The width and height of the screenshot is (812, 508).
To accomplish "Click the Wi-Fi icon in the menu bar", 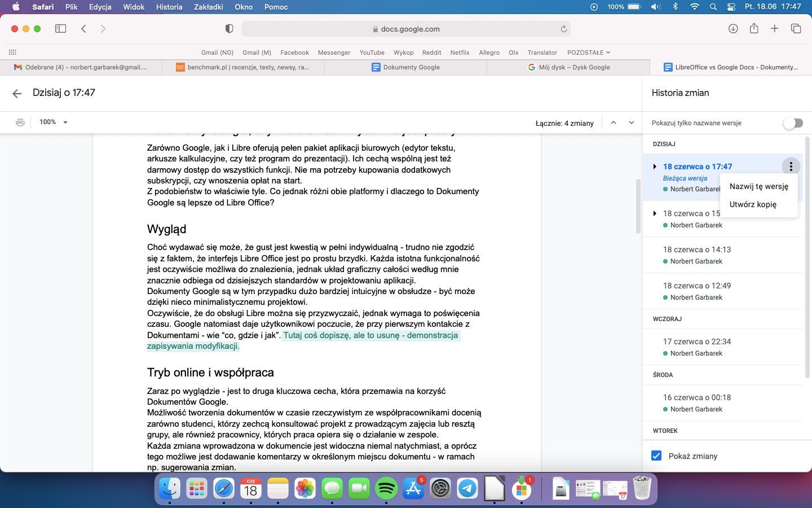I will tap(695, 7).
